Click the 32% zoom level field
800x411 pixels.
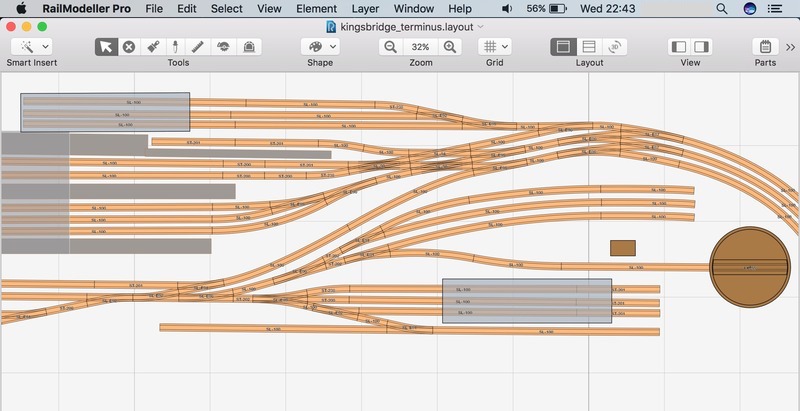tap(420, 47)
